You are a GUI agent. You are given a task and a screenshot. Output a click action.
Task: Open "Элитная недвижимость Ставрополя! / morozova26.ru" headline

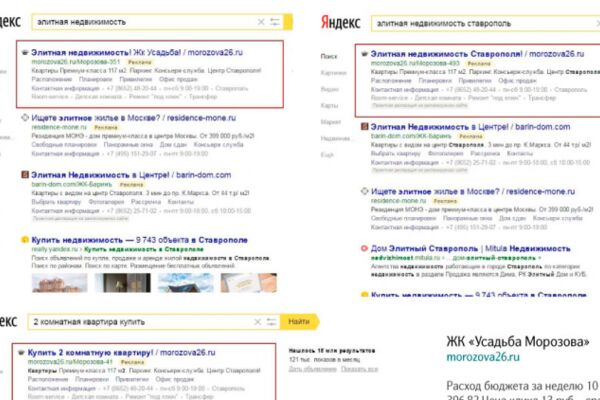(478, 54)
